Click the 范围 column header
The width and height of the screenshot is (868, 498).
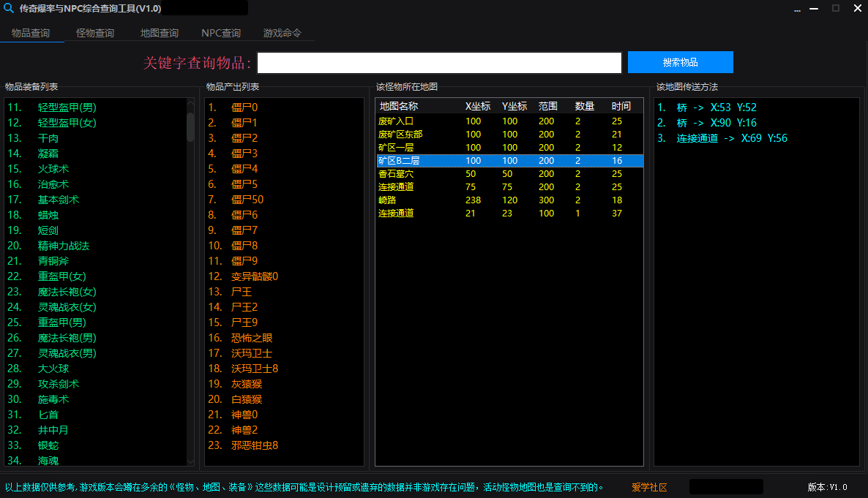548,106
